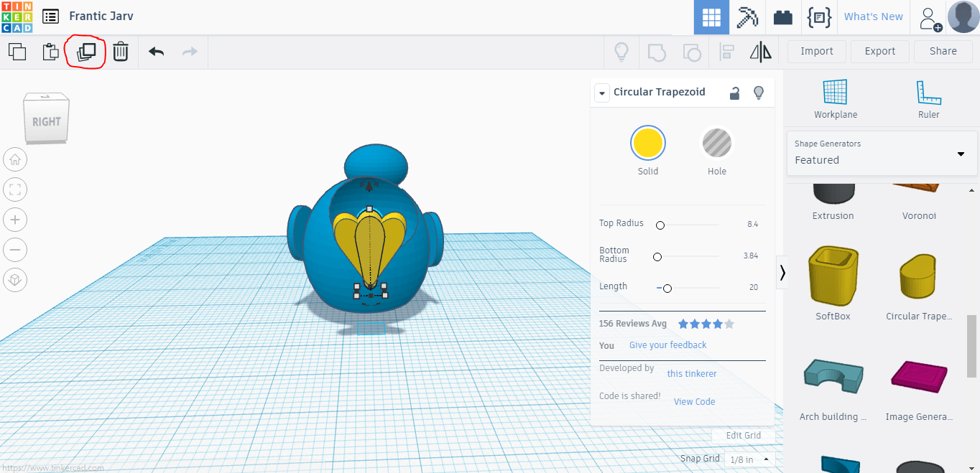Click the Delete trash icon

(121, 52)
